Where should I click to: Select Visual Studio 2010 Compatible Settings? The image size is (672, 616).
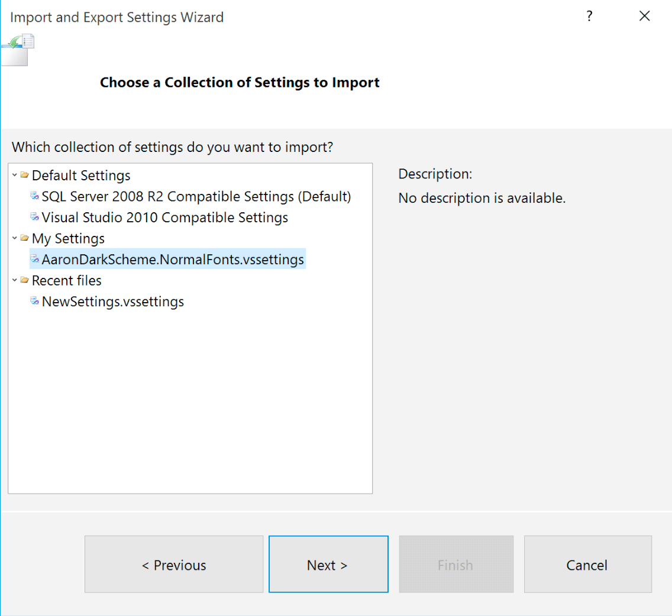coord(165,218)
